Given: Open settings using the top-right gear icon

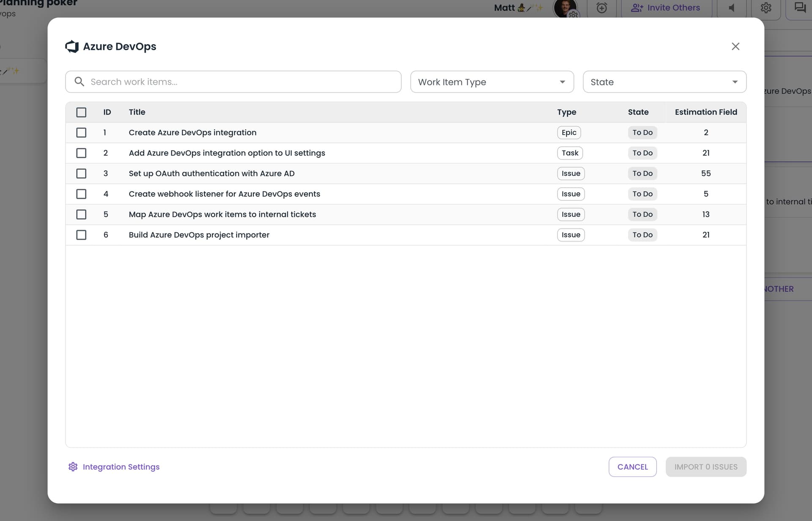Looking at the screenshot, I should point(766,8).
